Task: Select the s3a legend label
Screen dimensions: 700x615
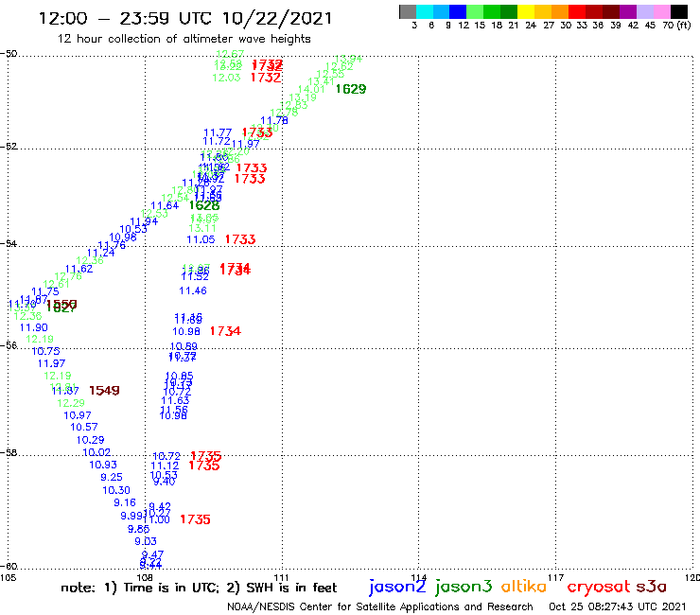Action: tap(652, 587)
